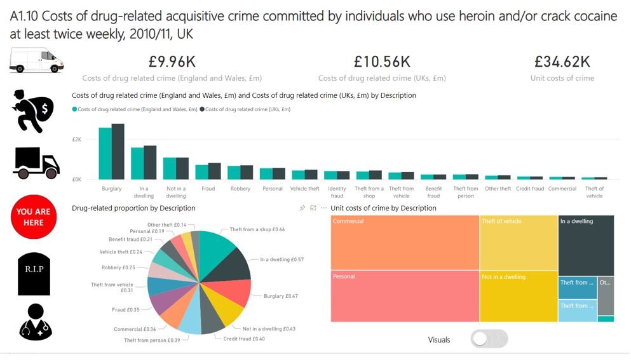
Task: Select the R.I.P tombstone icon
Action: 34,274
